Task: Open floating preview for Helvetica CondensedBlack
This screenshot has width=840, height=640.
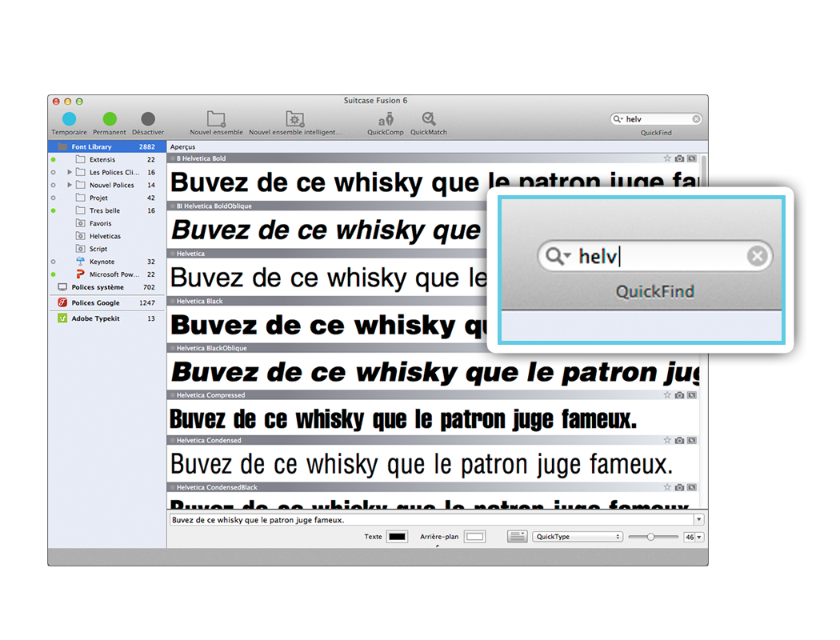Action: (692, 487)
